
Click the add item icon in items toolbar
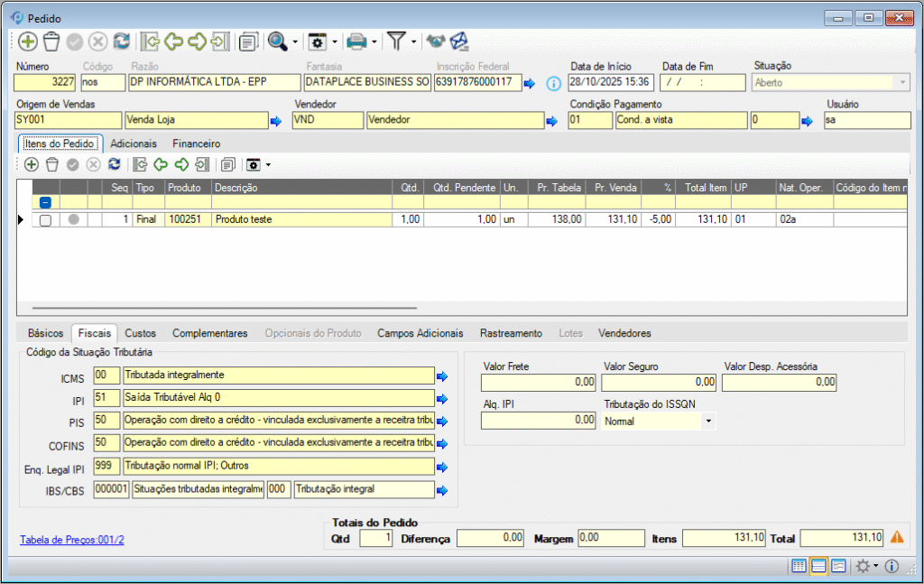pos(31,164)
